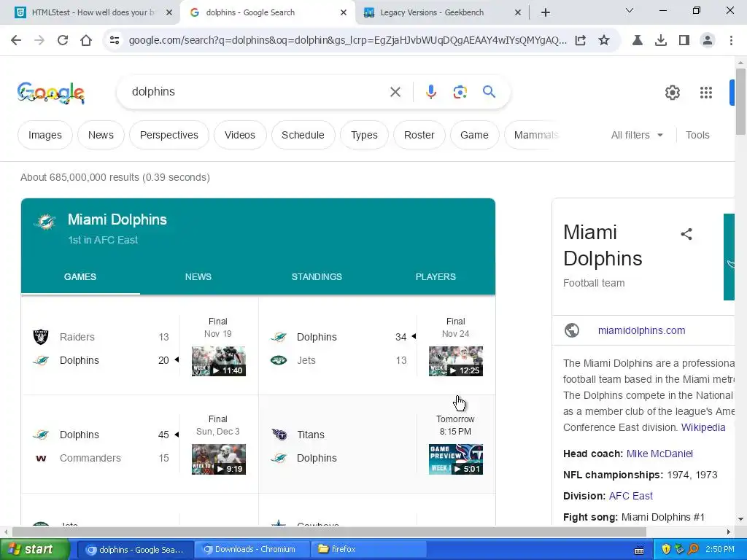Click the vertical page scrollbar thumb
Image resolution: width=747 pixels, height=560 pixels.
(x=740, y=101)
